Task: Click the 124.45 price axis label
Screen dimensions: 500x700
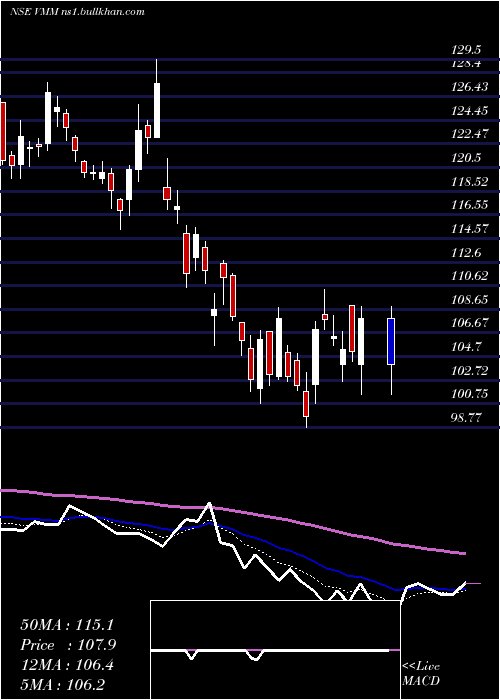Action: click(470, 110)
